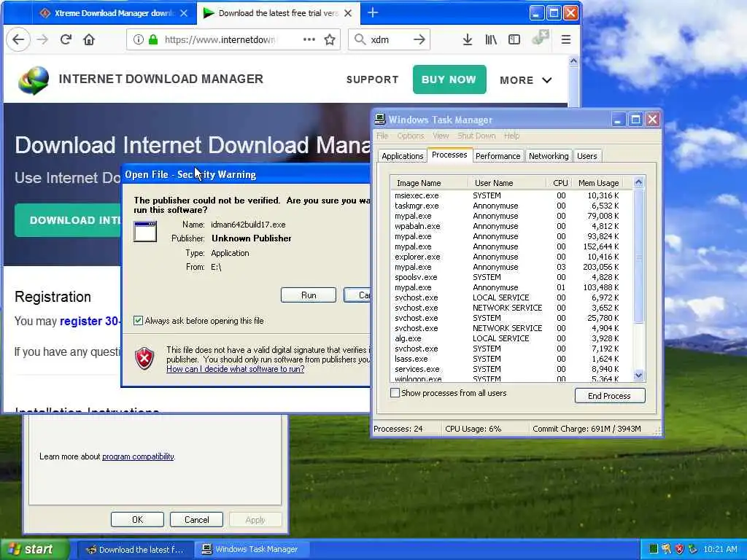747x560 pixels.
Task: Open the register 30 link
Action: 90,322
